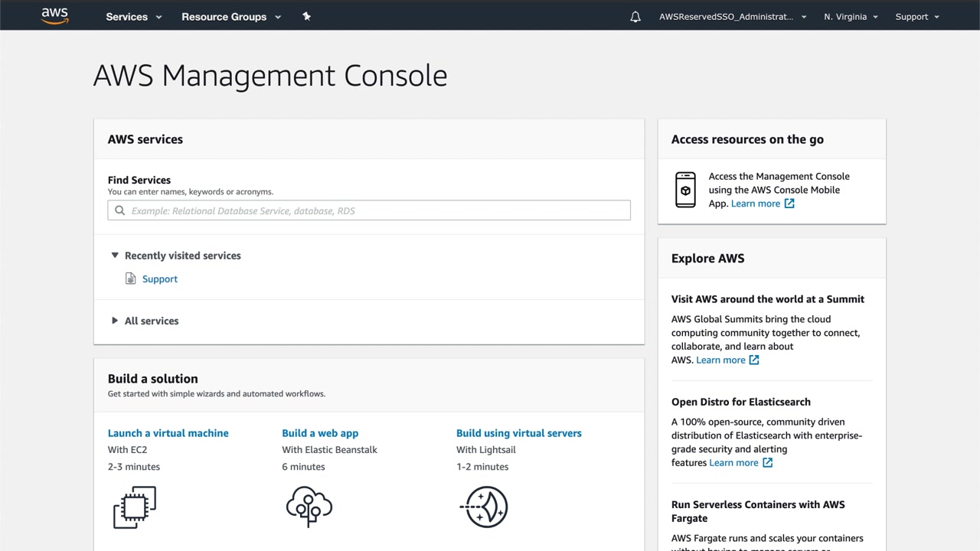Click the Support document icon in recent services

click(x=131, y=279)
